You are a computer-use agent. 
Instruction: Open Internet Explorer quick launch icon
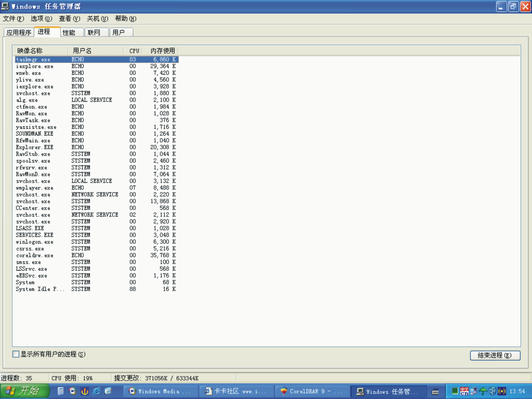(97, 391)
